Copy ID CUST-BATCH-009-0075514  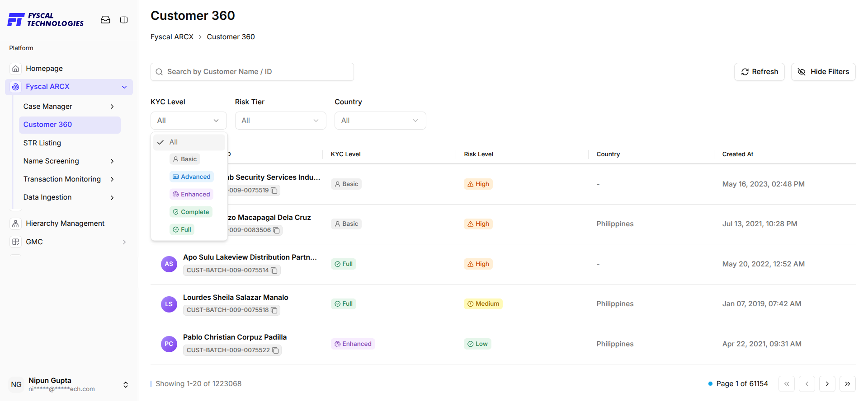tap(274, 270)
